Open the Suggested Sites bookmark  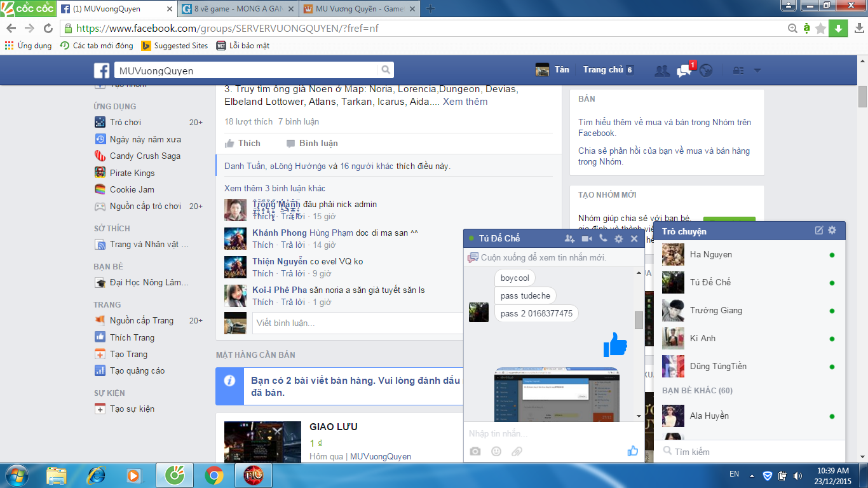click(x=175, y=46)
